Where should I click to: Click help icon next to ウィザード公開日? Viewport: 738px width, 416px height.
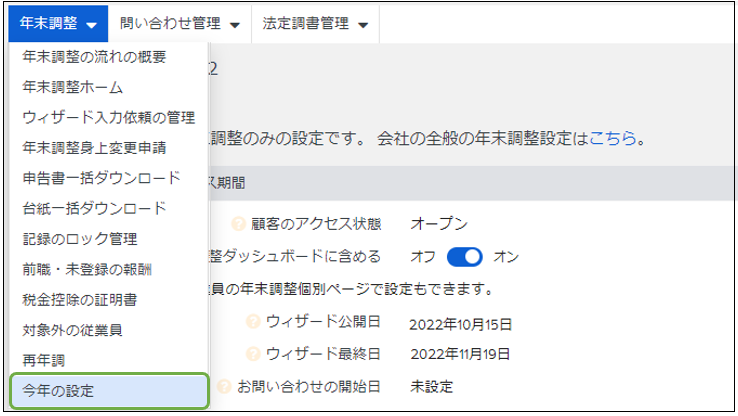[252, 322]
